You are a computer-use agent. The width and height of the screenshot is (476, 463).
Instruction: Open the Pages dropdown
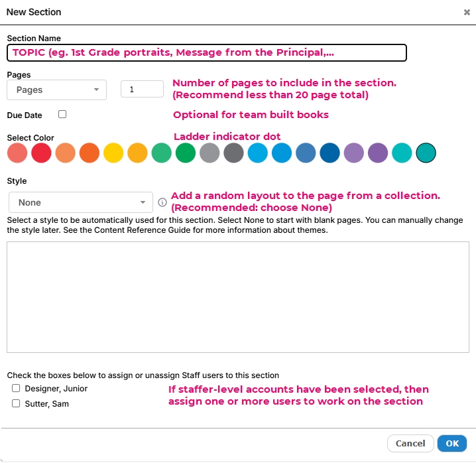point(57,90)
